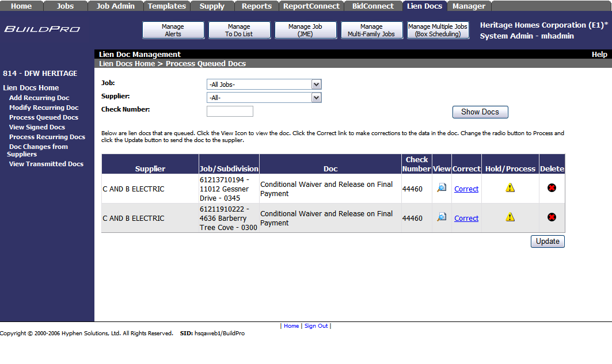Click check number 44460 in Gessner Drive row
Image resolution: width=612 pixels, height=364 pixels.
point(412,189)
